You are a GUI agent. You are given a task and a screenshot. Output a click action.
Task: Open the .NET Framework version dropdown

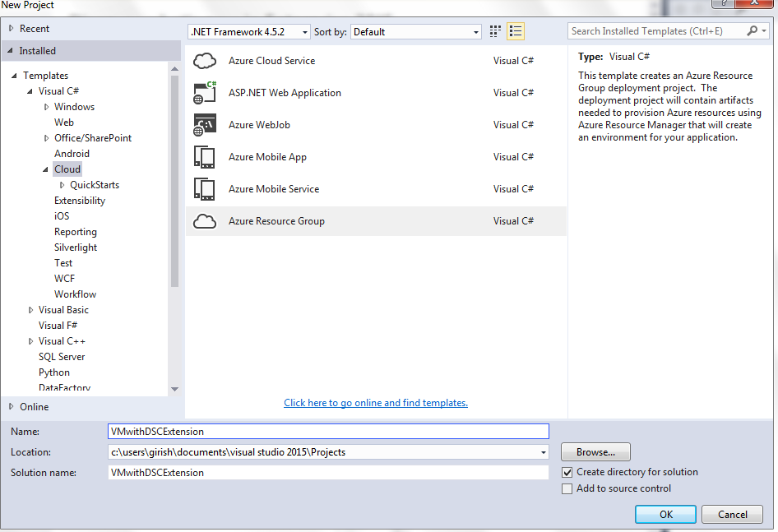pos(249,32)
